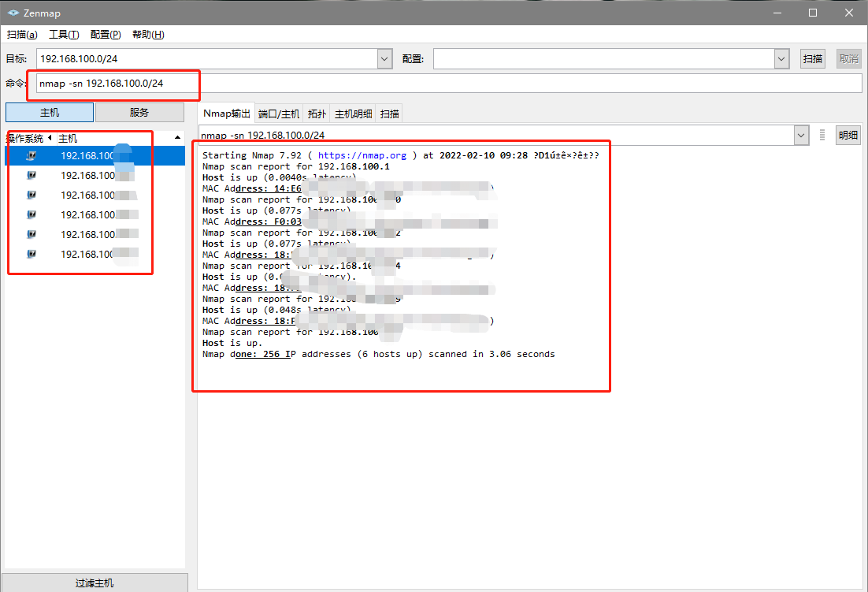Switch to the 端口/主机 tab
The height and width of the screenshot is (592, 868).
(x=279, y=113)
